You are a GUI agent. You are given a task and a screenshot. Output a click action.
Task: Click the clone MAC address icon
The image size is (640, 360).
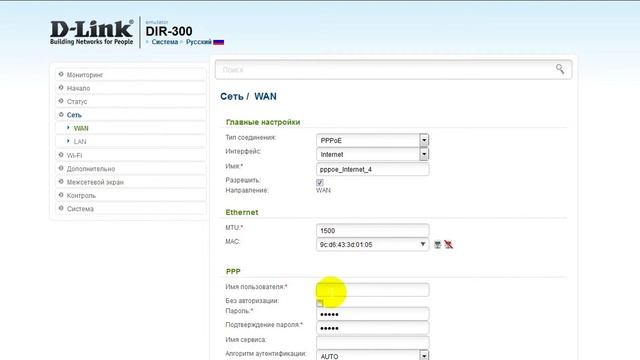click(438, 244)
